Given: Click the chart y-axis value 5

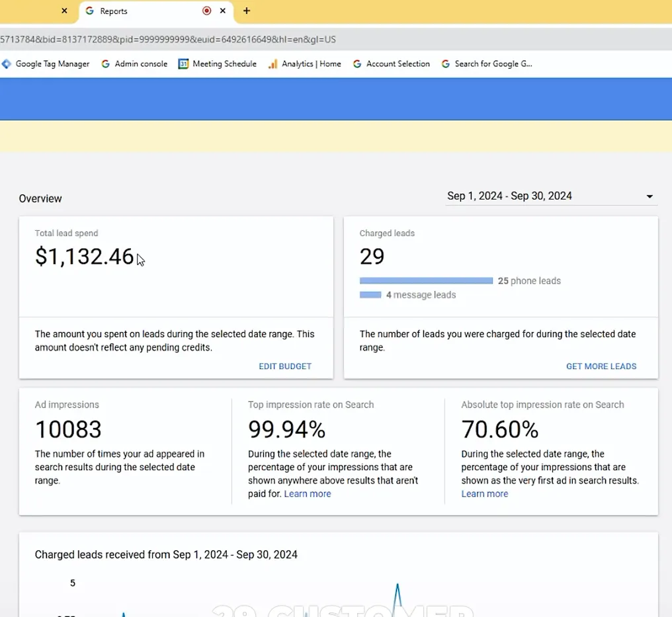Looking at the screenshot, I should click(x=73, y=583).
